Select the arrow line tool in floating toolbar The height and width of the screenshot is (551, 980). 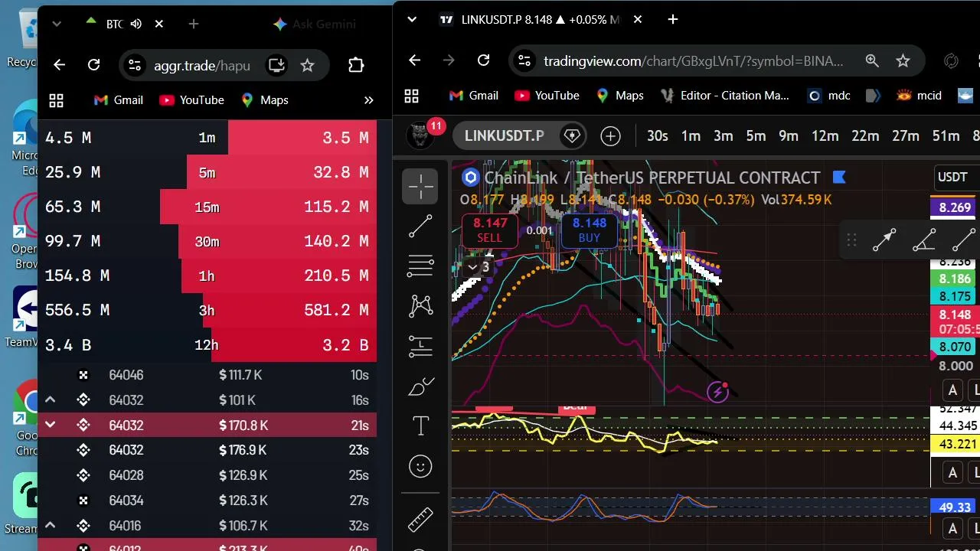pos(884,241)
